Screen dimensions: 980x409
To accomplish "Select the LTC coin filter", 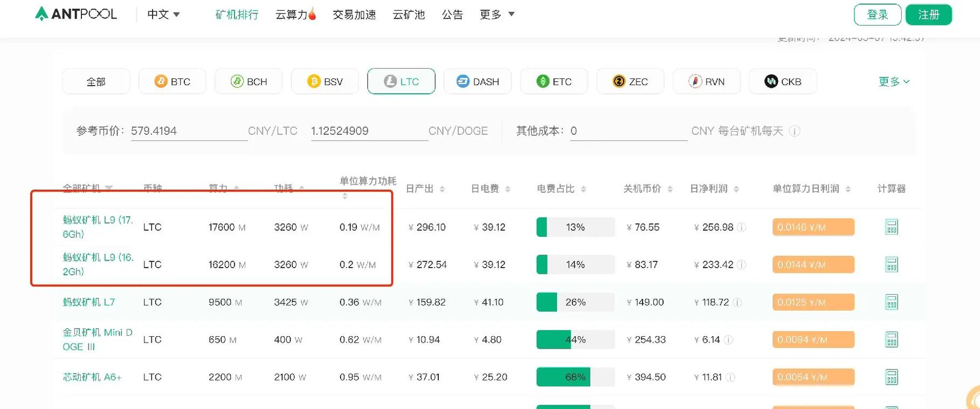I will pos(401,81).
